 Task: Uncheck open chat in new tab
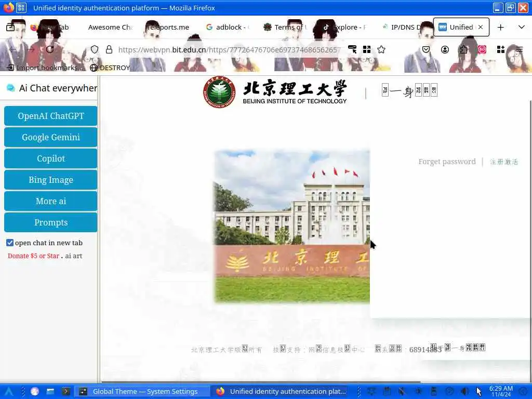coord(10,243)
